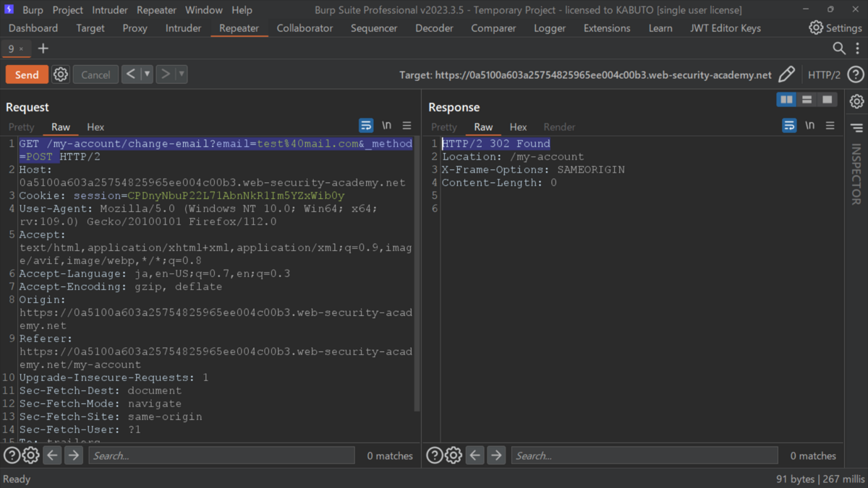
Task: Switch to the Proxy tab
Action: click(x=135, y=28)
